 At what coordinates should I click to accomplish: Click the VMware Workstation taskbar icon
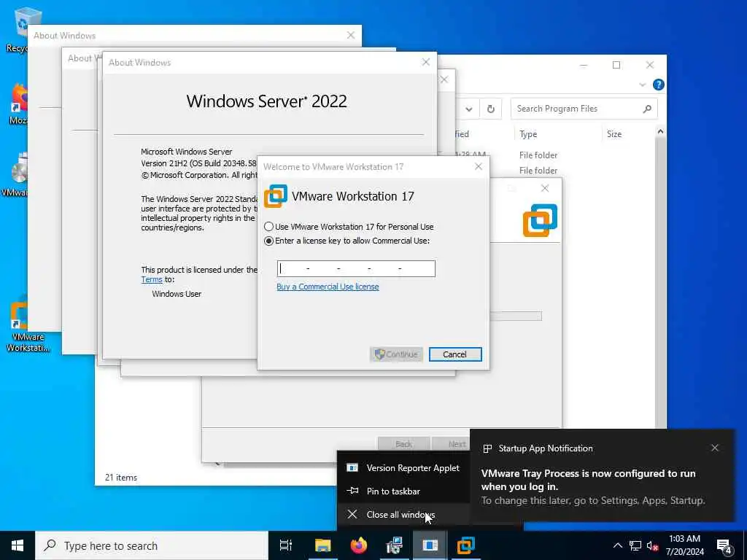pos(466,545)
